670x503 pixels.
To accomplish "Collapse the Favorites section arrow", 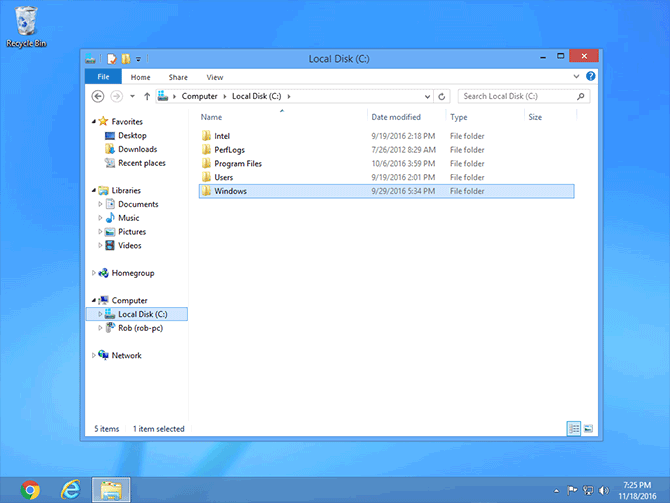I will (x=94, y=122).
